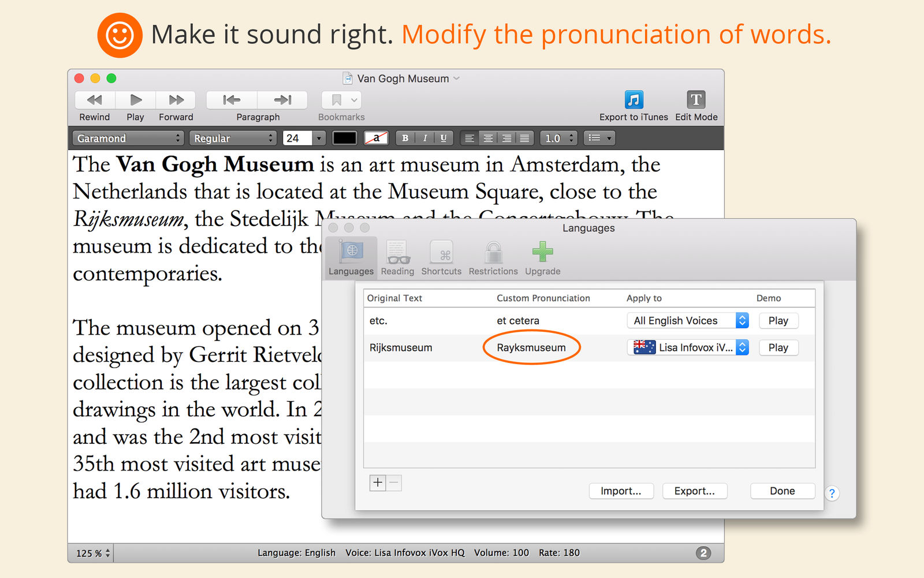This screenshot has width=924, height=578.
Task: Switch to the Reading preferences tab
Action: coord(397,258)
